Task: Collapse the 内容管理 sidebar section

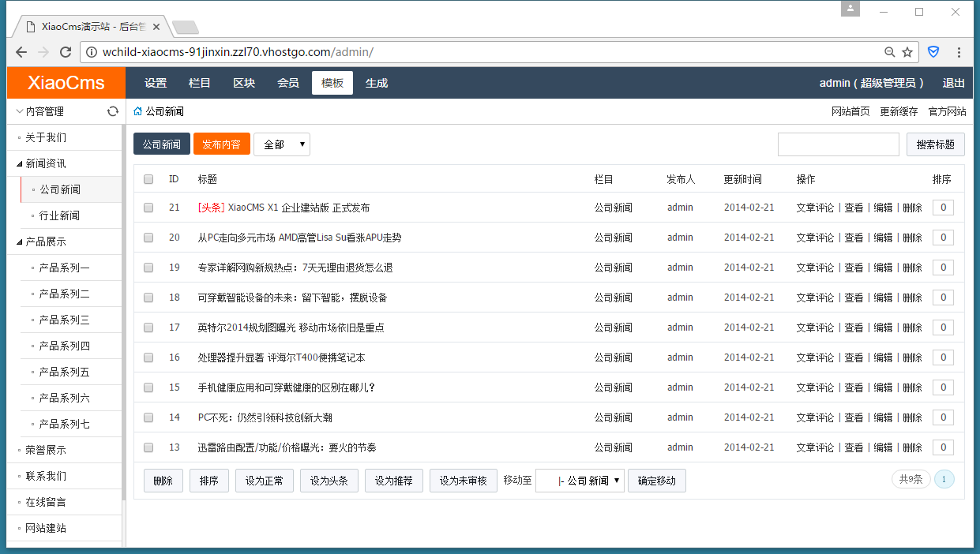Action: click(x=20, y=111)
